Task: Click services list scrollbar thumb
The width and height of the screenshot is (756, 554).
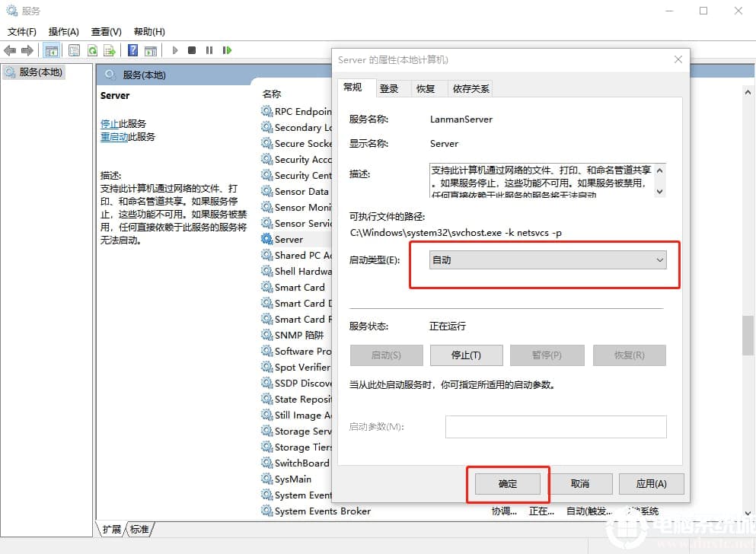Action: point(748,336)
